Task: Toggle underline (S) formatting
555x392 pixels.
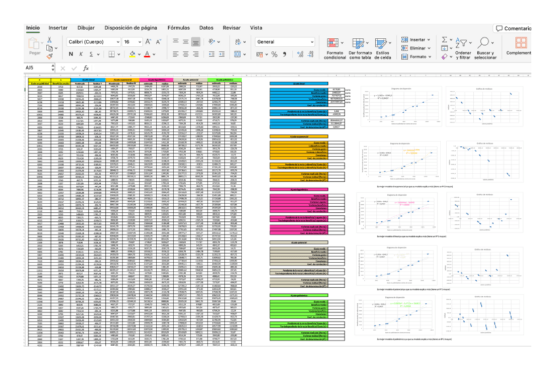Action: (x=89, y=54)
